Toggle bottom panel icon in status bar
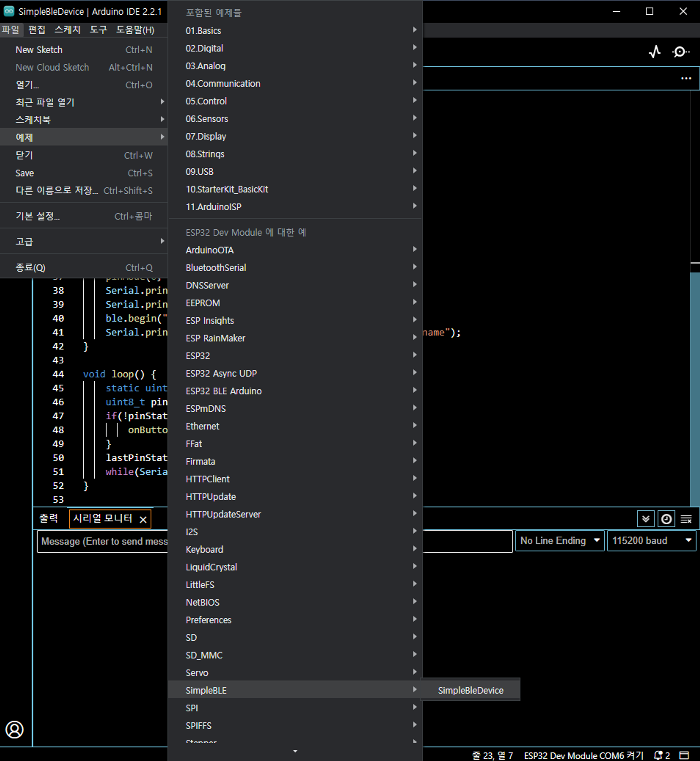The image size is (700, 761). point(684,755)
